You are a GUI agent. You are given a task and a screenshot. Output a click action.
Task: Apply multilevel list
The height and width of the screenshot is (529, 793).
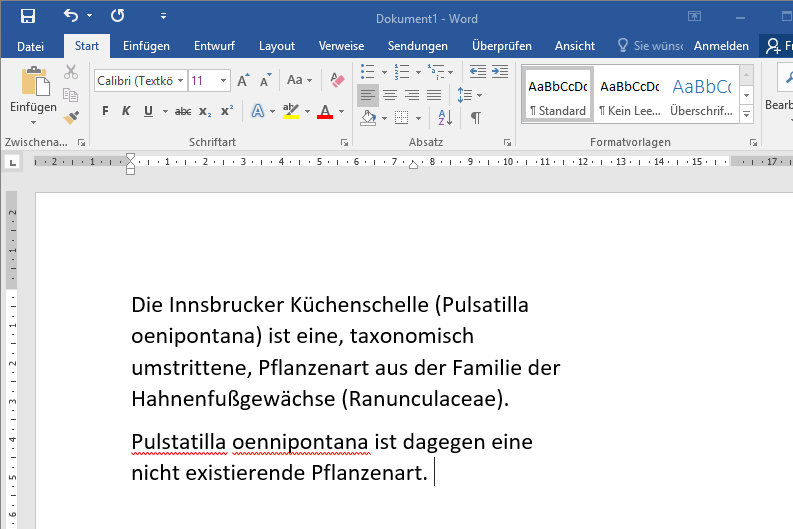(x=436, y=72)
